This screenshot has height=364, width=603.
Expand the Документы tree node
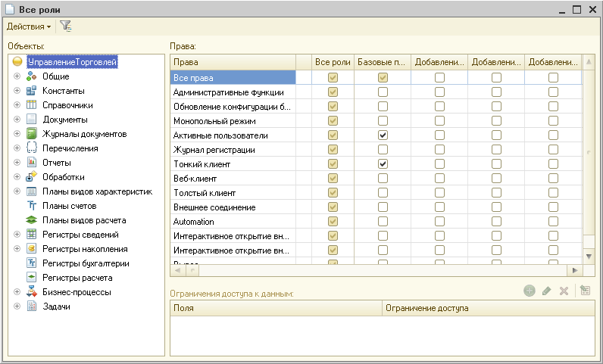[17, 120]
